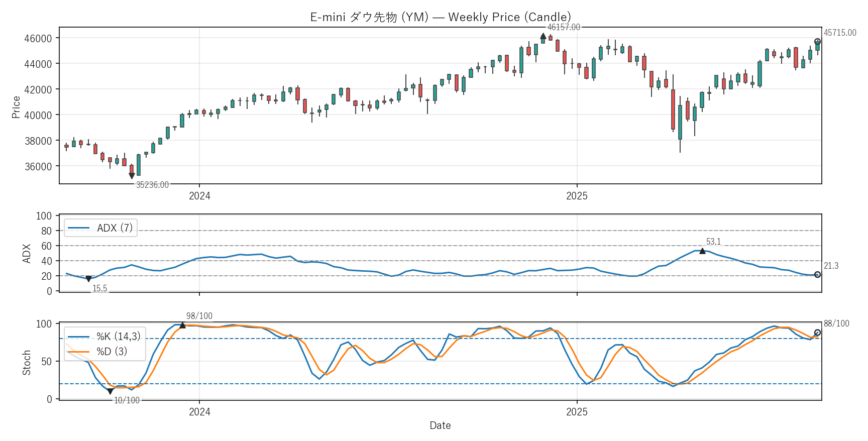Screen dimensions: 868x441
Task: Click the 2025 tick label under price chart
Action: (x=577, y=196)
